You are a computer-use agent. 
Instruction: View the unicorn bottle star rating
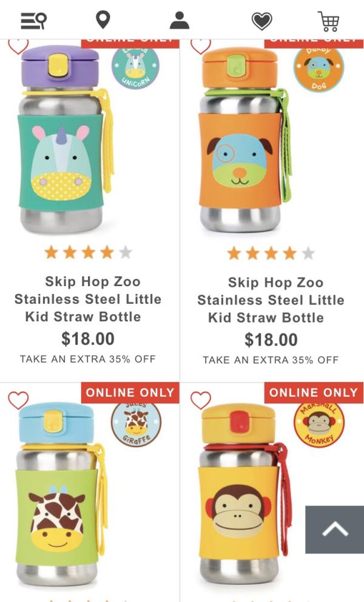coord(88,253)
